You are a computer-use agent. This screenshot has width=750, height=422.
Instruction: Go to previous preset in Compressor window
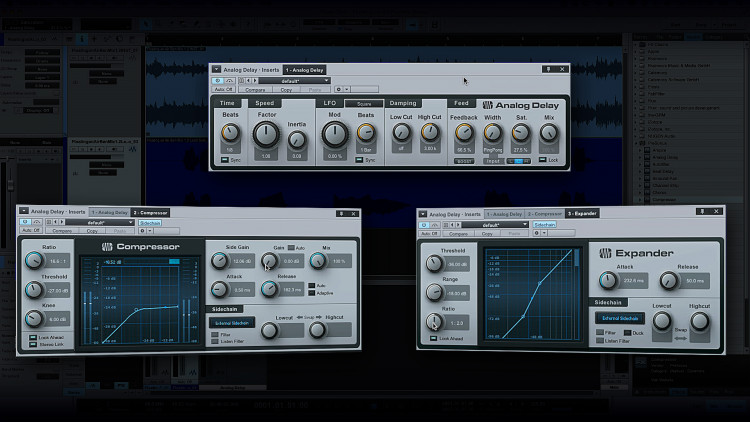(55, 222)
